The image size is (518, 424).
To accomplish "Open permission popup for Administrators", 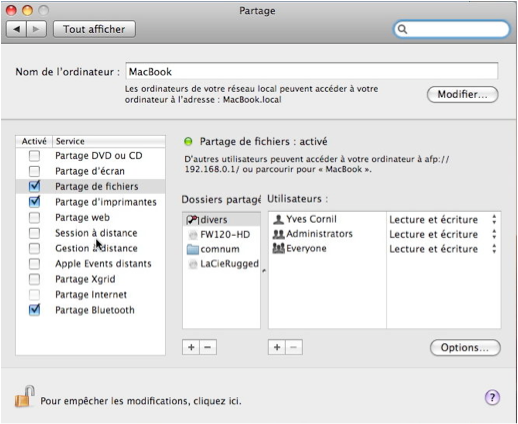I will pos(494,234).
